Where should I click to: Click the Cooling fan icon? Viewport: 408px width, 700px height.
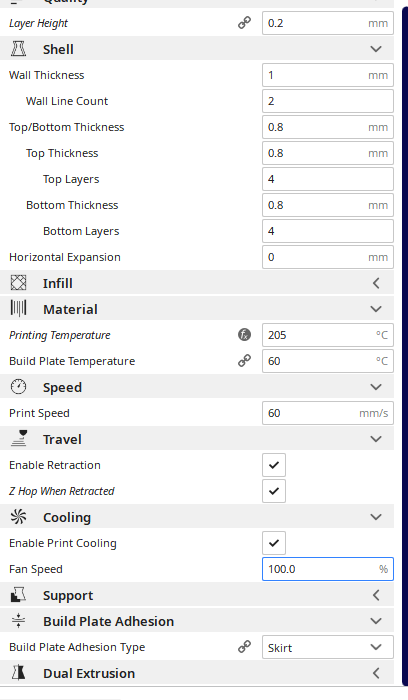point(18,517)
